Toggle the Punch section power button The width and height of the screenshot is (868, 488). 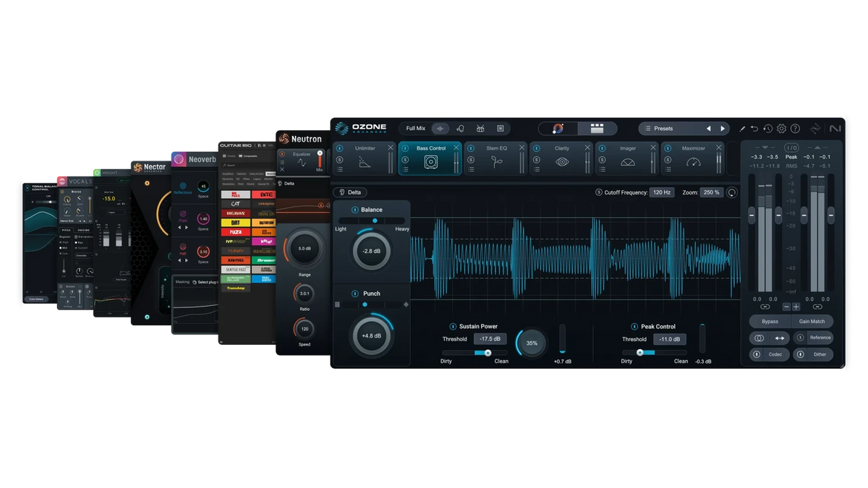tap(354, 294)
